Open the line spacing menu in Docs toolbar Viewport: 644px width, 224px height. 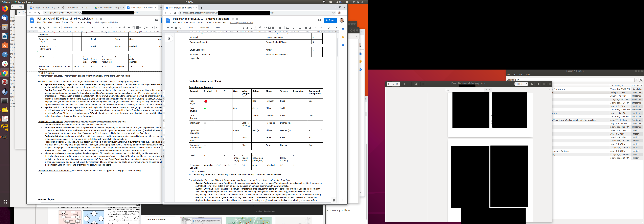(287, 28)
